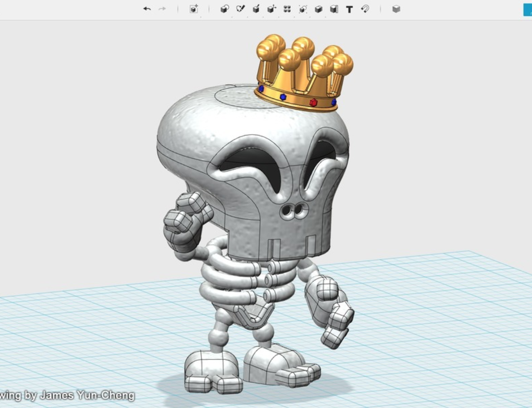Open the Pattern tool with four squares
Screen dimensions: 532x408
point(287,9)
